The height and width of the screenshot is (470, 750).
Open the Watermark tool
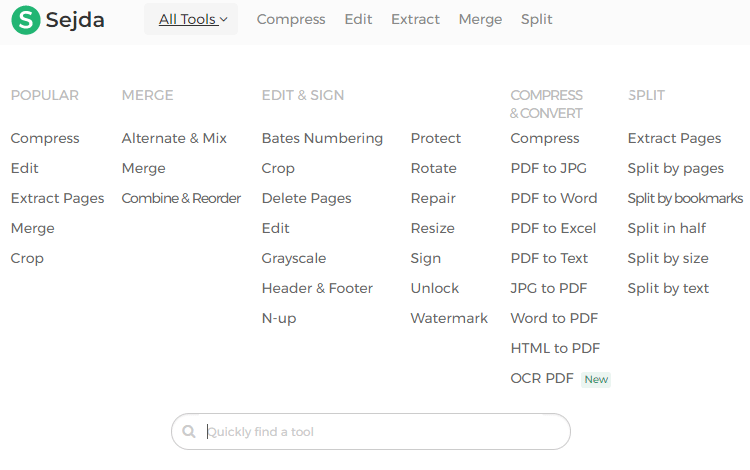[449, 318]
